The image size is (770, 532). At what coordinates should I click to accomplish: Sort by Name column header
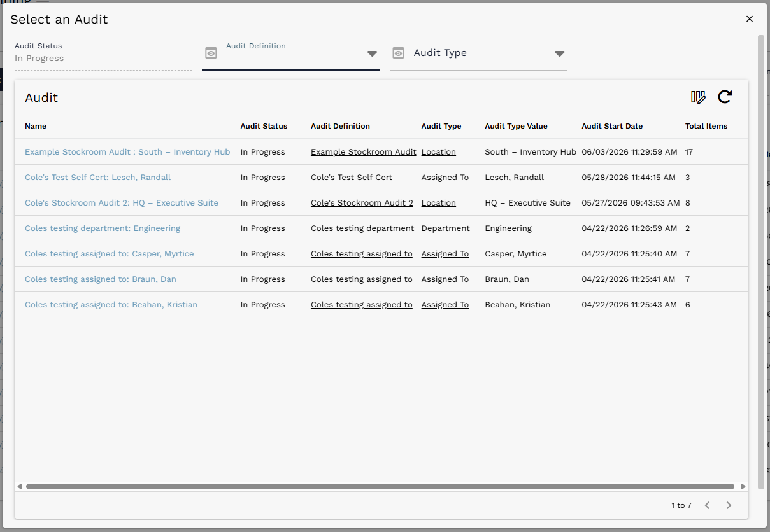click(x=36, y=126)
